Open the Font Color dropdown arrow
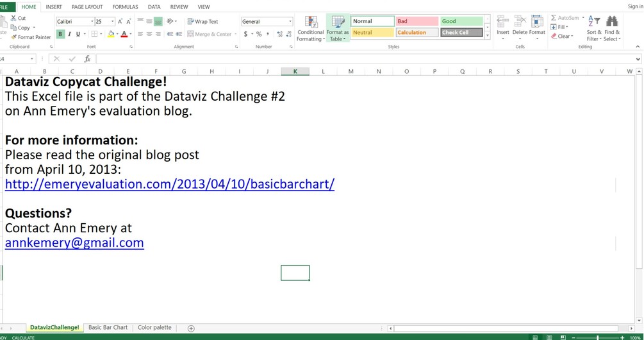This screenshot has width=644, height=340. click(131, 34)
